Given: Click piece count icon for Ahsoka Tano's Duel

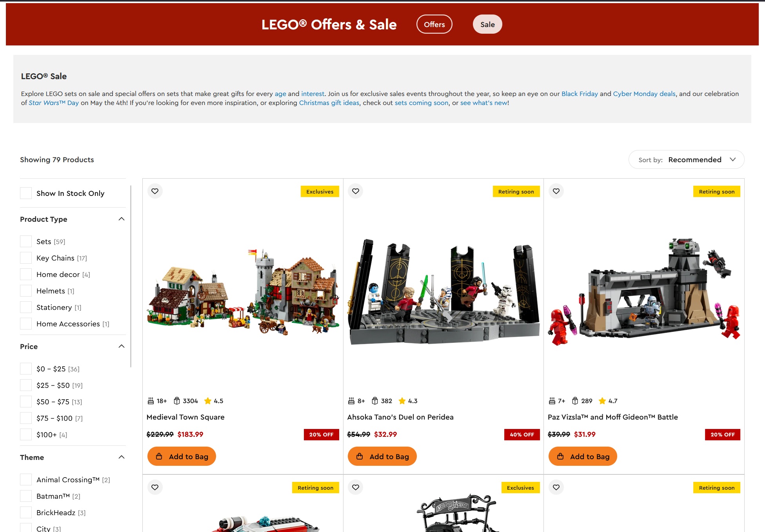Looking at the screenshot, I should coord(375,401).
